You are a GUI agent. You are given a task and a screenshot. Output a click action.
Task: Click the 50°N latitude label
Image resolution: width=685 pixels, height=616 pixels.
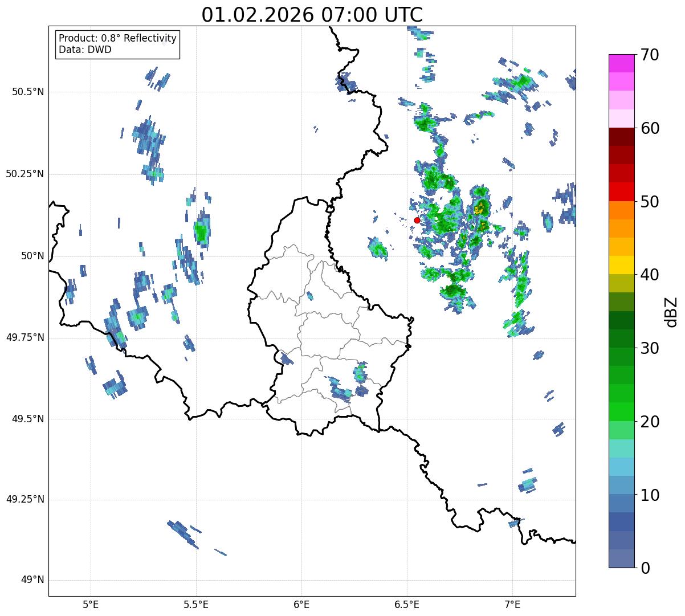(x=32, y=256)
